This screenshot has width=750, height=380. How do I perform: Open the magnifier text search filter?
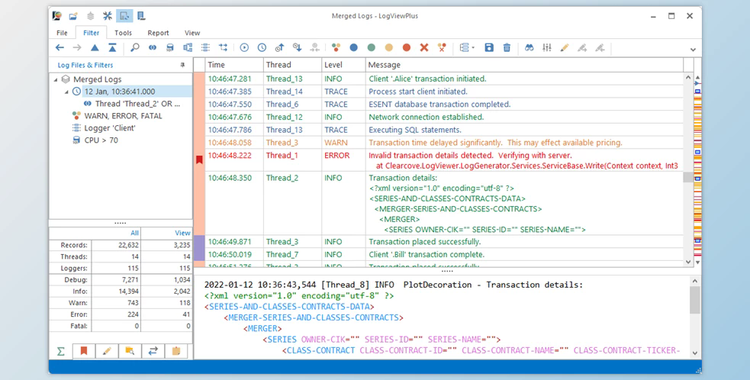coord(135,47)
